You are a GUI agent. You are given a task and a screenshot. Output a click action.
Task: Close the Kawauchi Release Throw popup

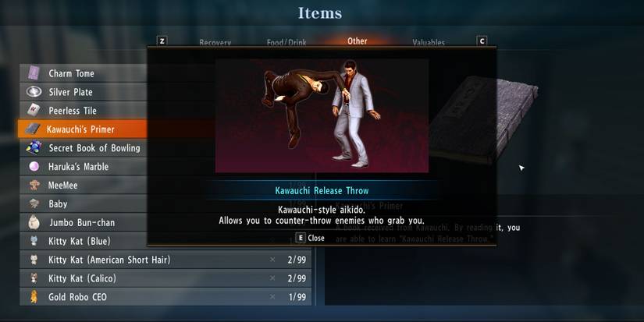[x=311, y=238]
